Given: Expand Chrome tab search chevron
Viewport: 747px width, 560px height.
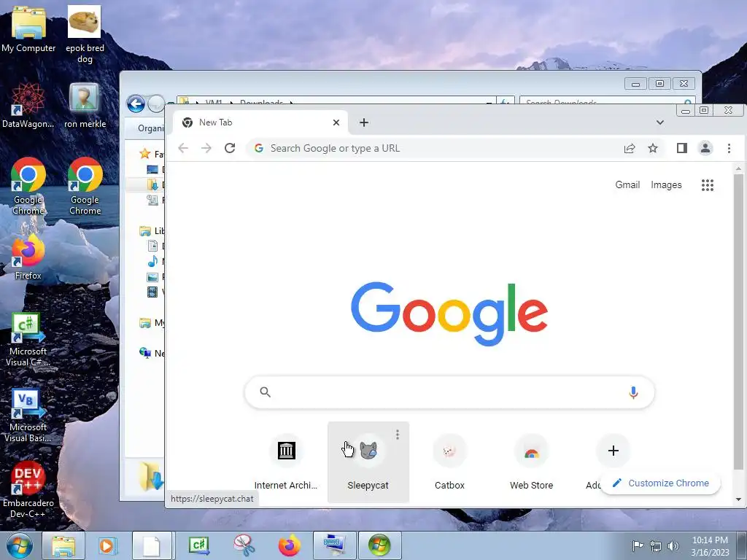Looking at the screenshot, I should pos(659,122).
